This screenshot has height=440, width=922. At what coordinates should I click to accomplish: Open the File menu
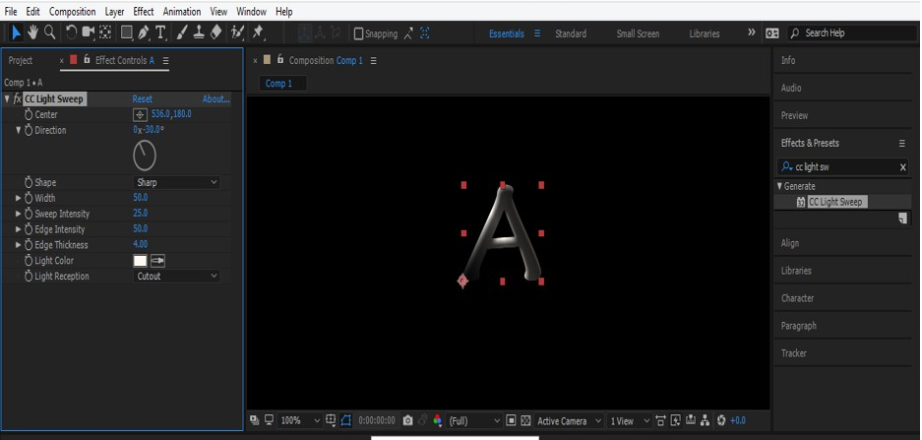click(x=11, y=12)
